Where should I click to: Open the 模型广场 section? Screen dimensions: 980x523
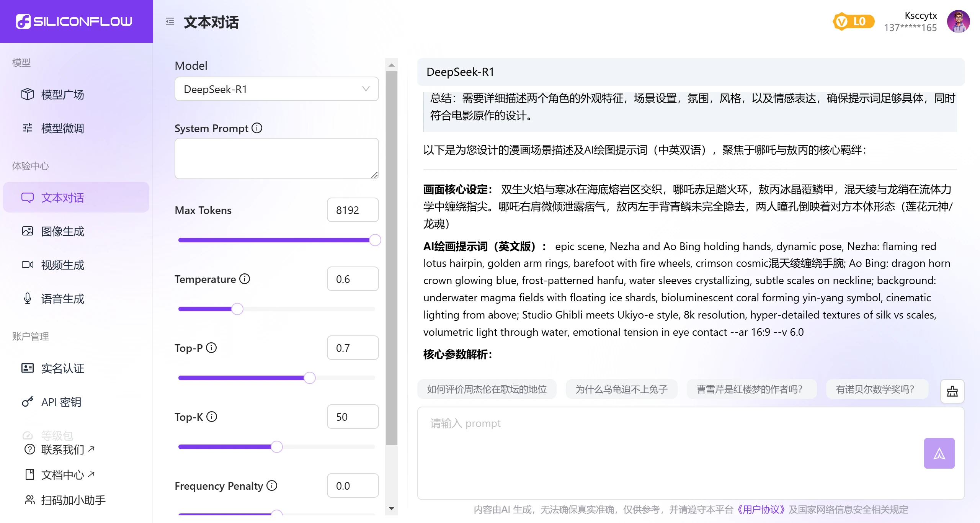point(62,94)
